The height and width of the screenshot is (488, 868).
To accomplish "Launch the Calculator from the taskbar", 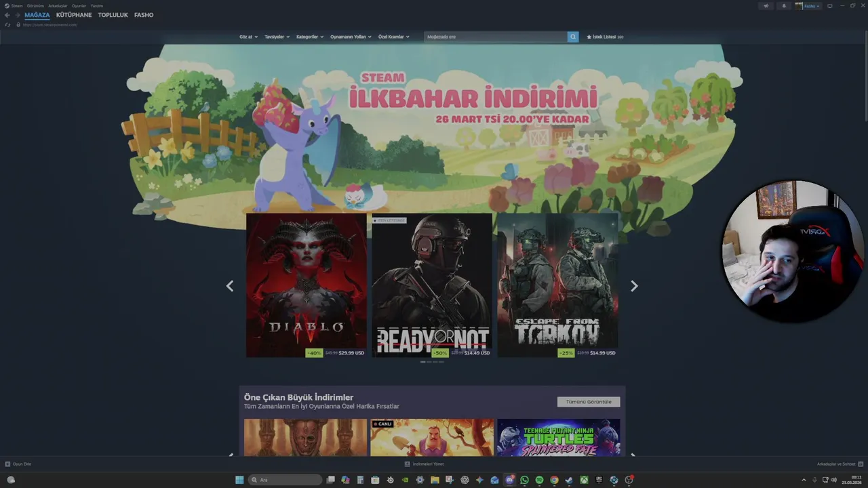I will pyautogui.click(x=360, y=480).
